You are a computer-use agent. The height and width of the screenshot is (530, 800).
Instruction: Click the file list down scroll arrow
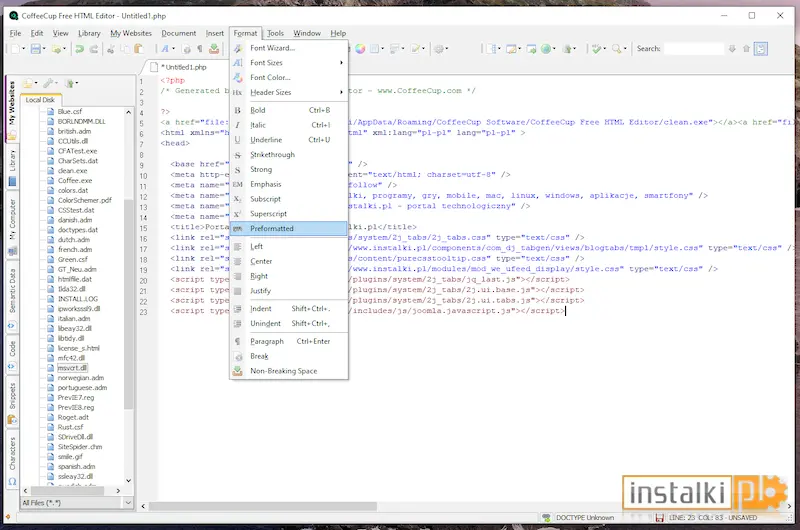pos(128,481)
